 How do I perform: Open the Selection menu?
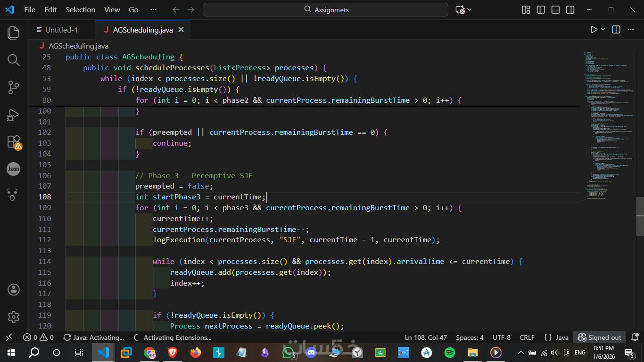pyautogui.click(x=80, y=10)
